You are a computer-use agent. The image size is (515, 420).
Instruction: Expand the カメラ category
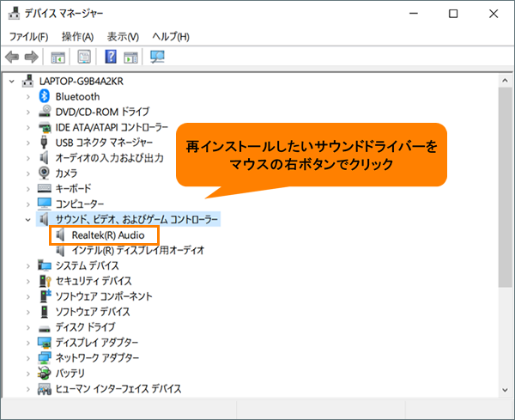pyautogui.click(x=28, y=173)
